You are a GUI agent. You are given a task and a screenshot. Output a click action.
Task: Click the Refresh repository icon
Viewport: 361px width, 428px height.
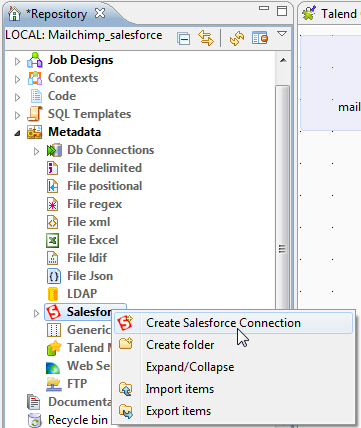pos(236,38)
